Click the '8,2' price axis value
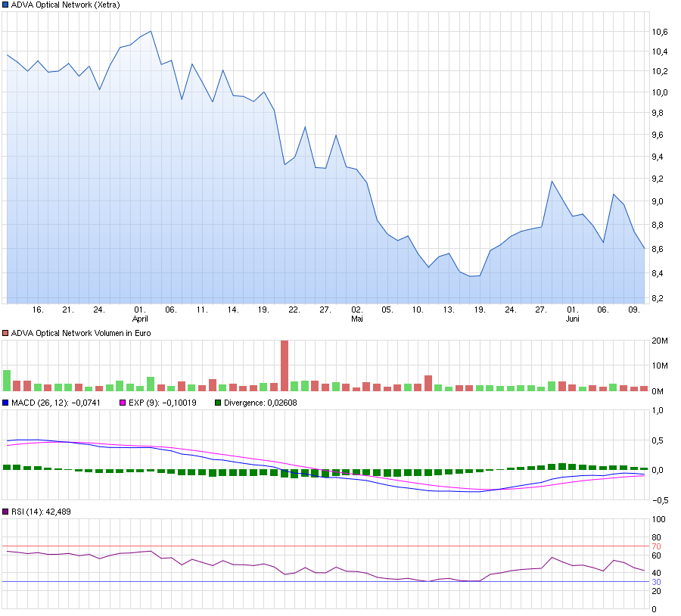 click(x=658, y=298)
